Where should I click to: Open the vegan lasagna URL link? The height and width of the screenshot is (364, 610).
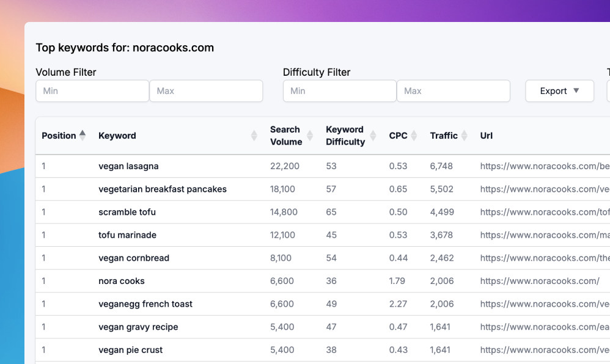tap(544, 166)
